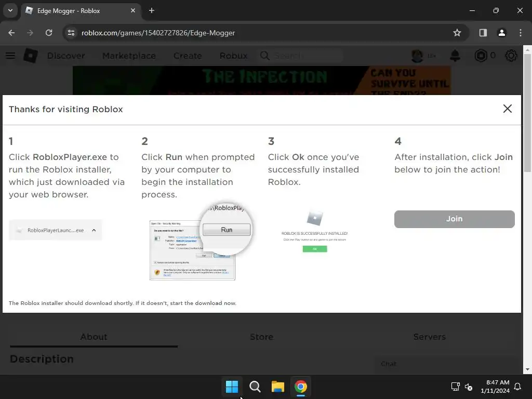This screenshot has width=532, height=399.
Task: Click the Thanks for visiting Roblox title
Action: click(x=66, y=109)
